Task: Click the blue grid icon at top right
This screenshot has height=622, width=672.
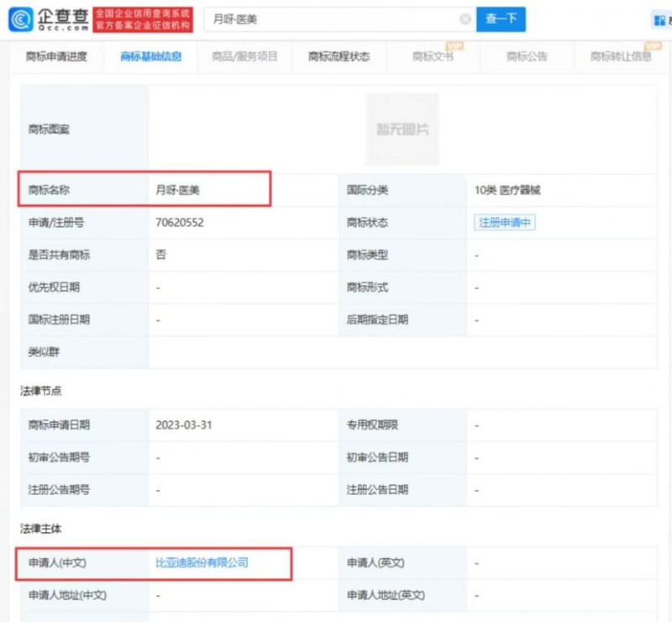Action: click(659, 19)
